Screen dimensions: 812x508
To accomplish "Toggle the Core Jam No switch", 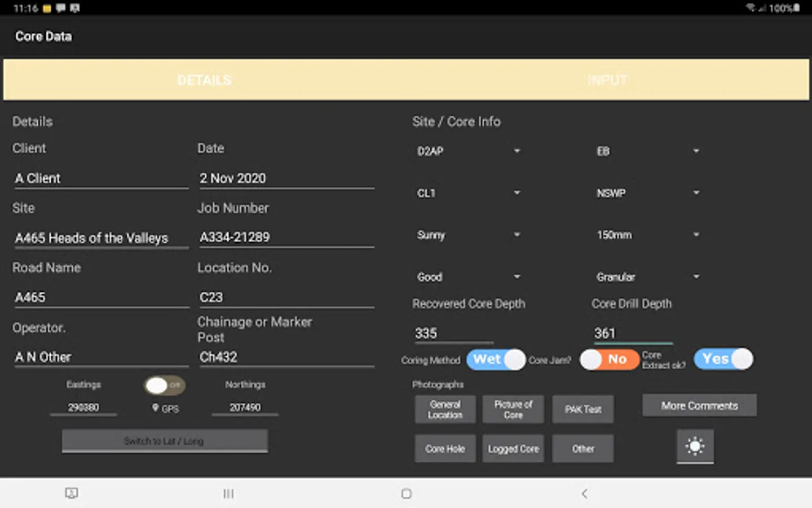I will click(609, 359).
